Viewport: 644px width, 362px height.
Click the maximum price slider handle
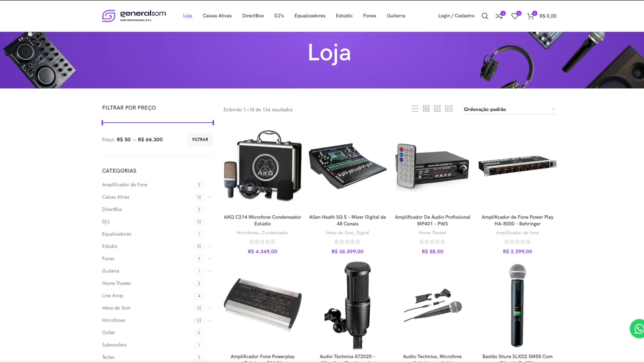coord(213,123)
